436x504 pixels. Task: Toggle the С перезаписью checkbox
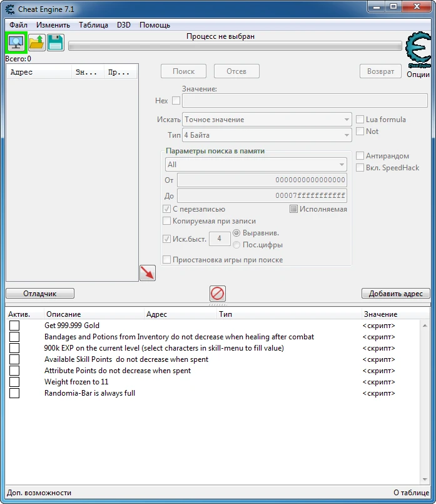click(x=166, y=209)
